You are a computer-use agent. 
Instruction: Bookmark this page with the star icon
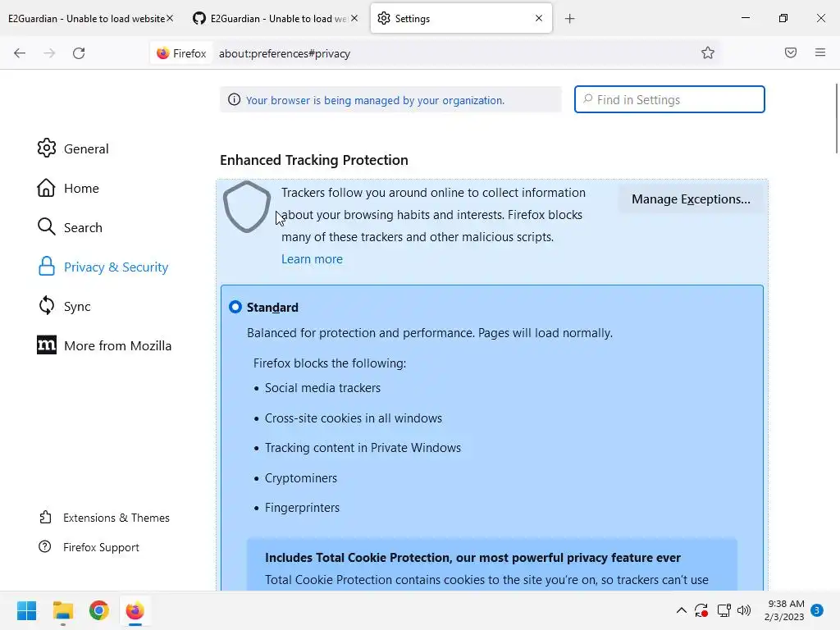point(708,52)
